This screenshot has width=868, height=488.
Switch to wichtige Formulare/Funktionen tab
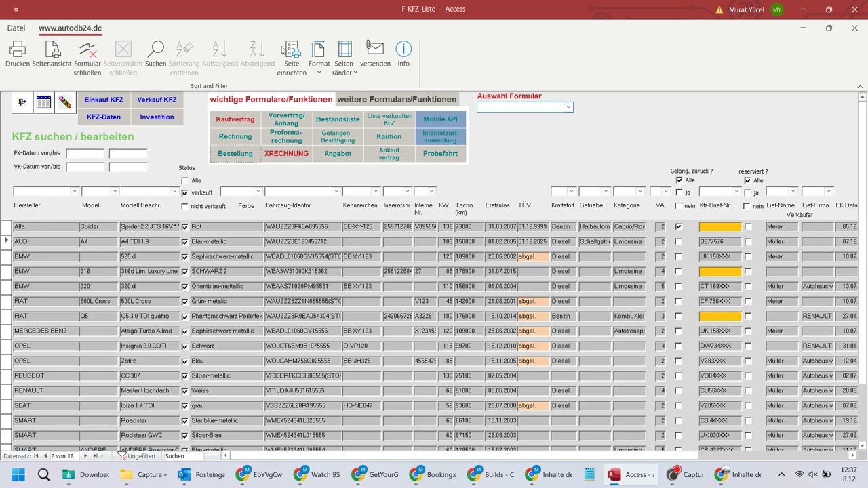(271, 100)
